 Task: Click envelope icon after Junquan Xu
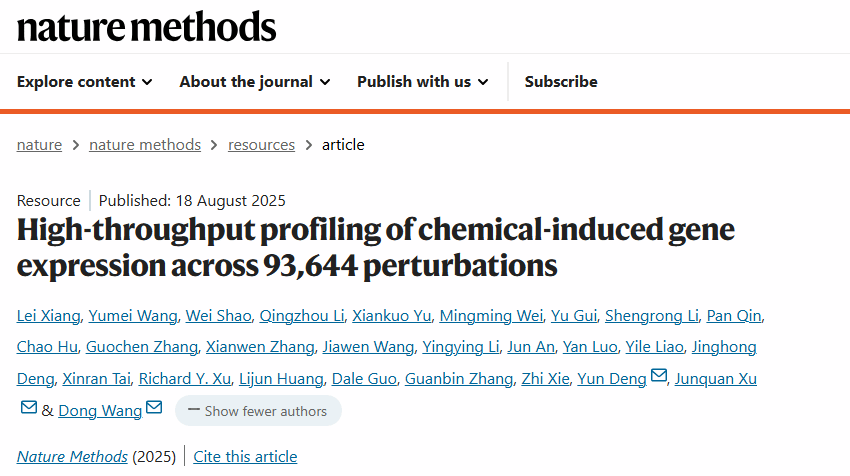point(29,409)
